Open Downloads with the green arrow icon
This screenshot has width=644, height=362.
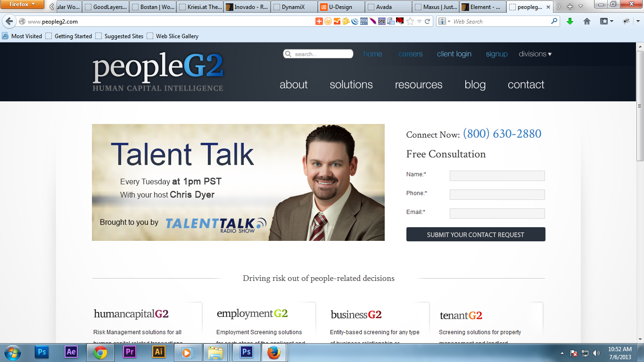(570, 21)
